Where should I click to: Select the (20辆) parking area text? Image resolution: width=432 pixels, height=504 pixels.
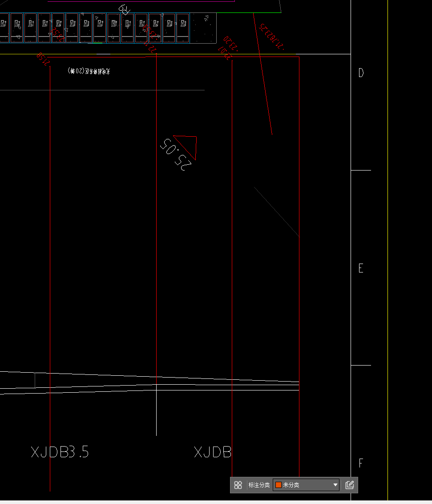89,71
